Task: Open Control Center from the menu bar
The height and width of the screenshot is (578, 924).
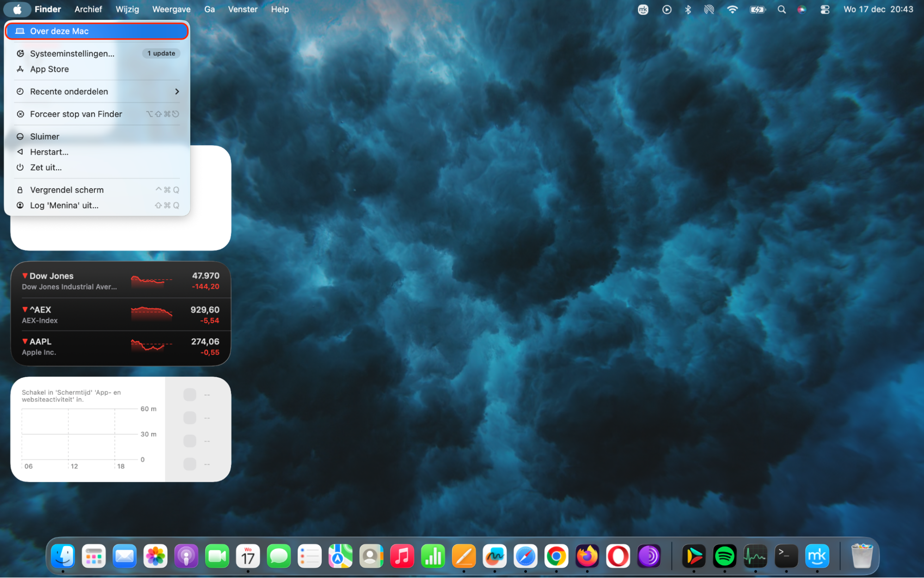Action: (x=825, y=9)
